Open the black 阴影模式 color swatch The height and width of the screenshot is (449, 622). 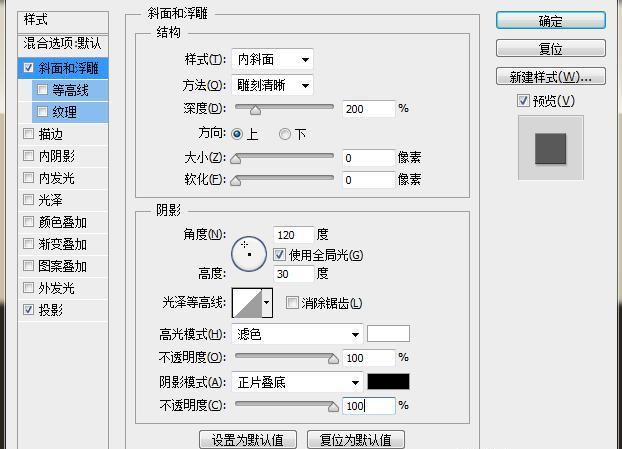[x=388, y=382]
